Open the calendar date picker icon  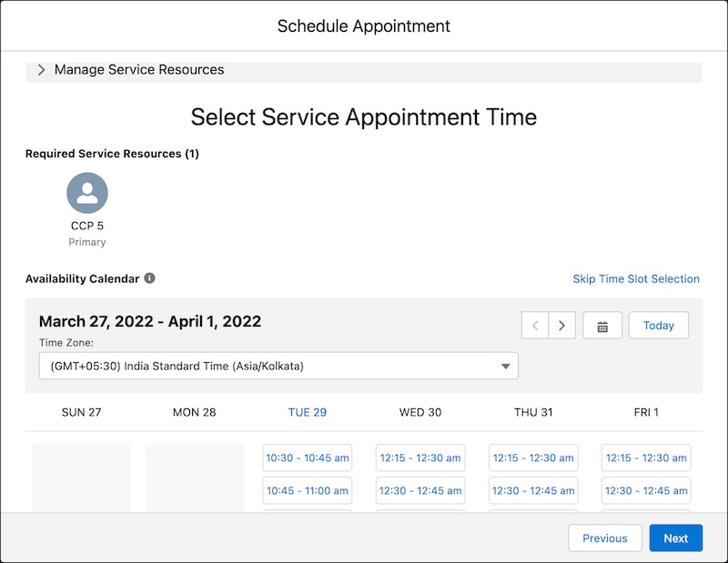[x=602, y=326]
